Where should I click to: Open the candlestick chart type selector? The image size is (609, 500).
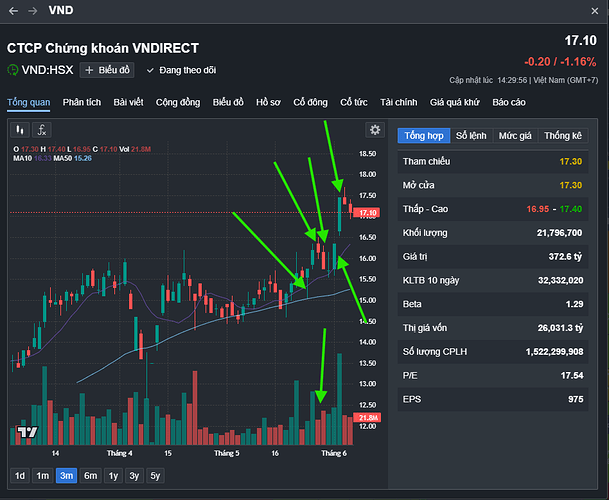click(x=19, y=130)
